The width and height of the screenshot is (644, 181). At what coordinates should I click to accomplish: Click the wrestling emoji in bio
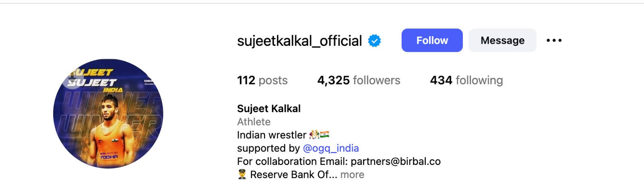(314, 134)
